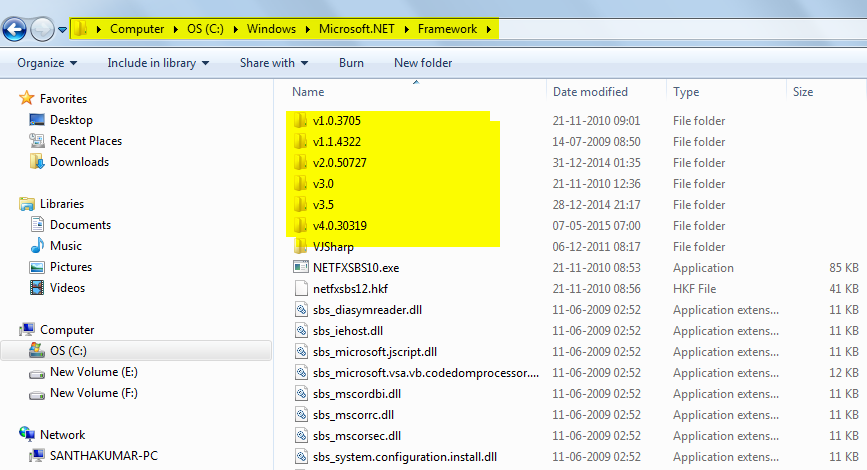Select sbs_microsoft.jscript.dll file
867x470 pixels.
click(x=375, y=352)
